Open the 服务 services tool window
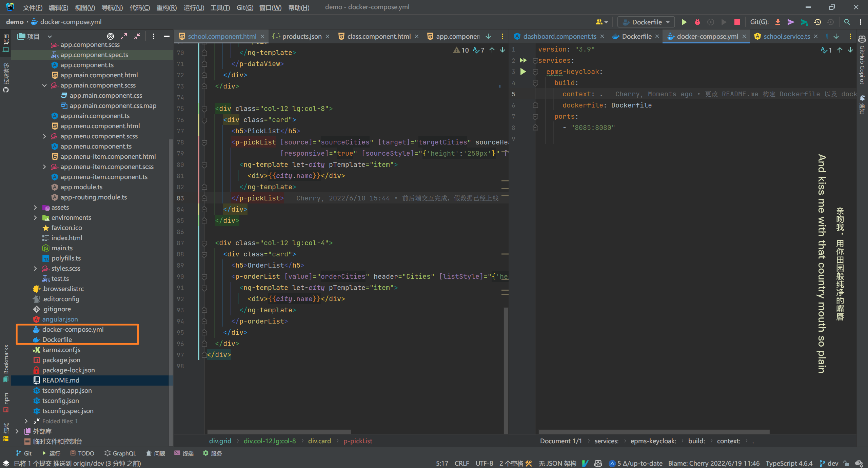Screen dimensions: 868x468 [x=213, y=453]
